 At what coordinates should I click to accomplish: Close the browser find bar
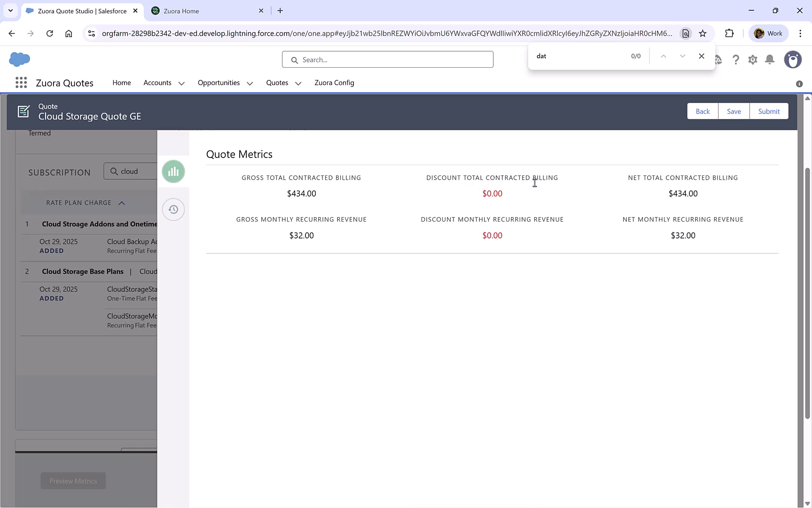[702, 56]
